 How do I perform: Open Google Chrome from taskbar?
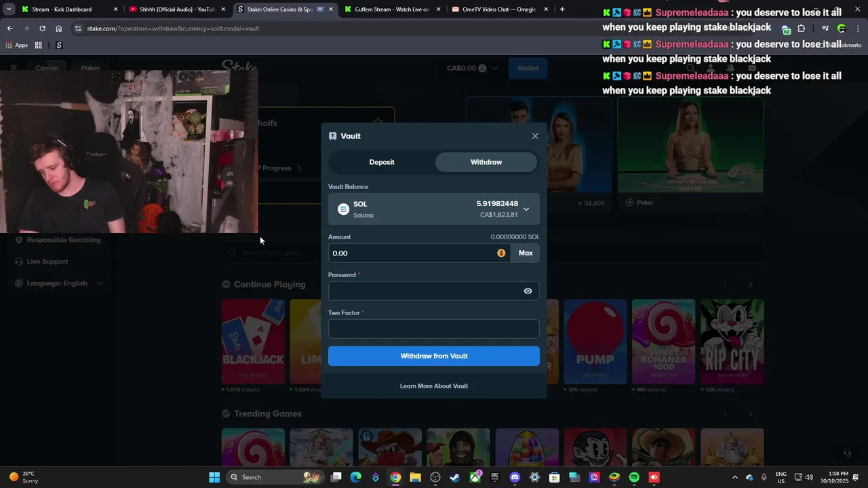point(395,477)
